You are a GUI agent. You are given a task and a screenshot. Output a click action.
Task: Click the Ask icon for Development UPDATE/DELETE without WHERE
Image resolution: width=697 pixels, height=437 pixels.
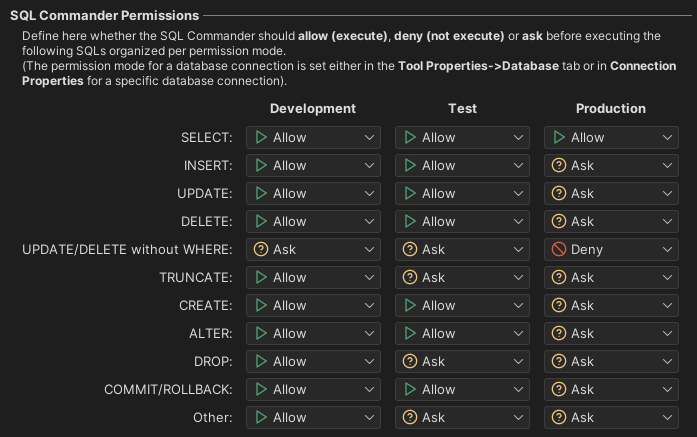pyautogui.click(x=261, y=249)
